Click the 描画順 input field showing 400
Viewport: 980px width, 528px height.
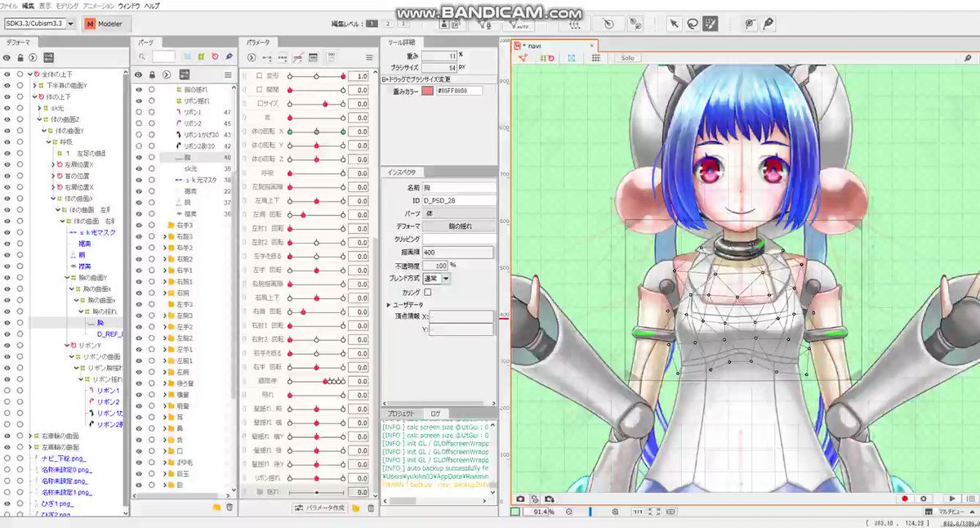(457, 253)
